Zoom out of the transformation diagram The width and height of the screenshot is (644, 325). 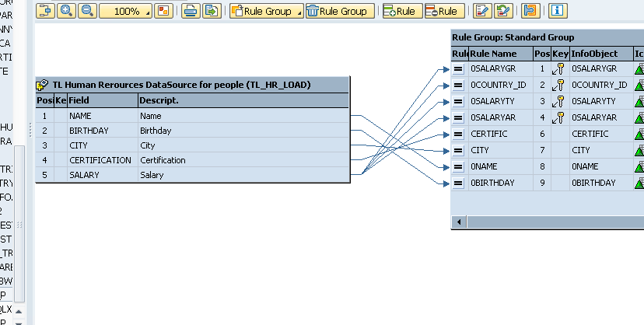click(x=87, y=11)
